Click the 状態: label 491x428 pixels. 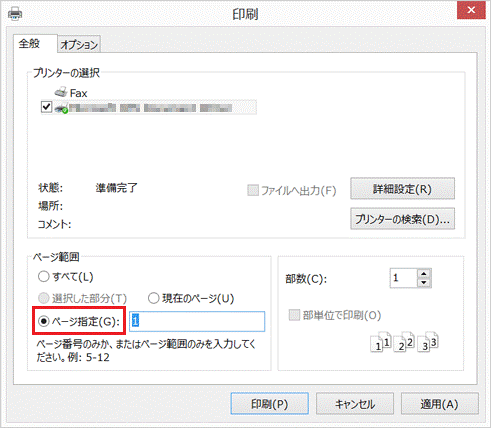50,188
